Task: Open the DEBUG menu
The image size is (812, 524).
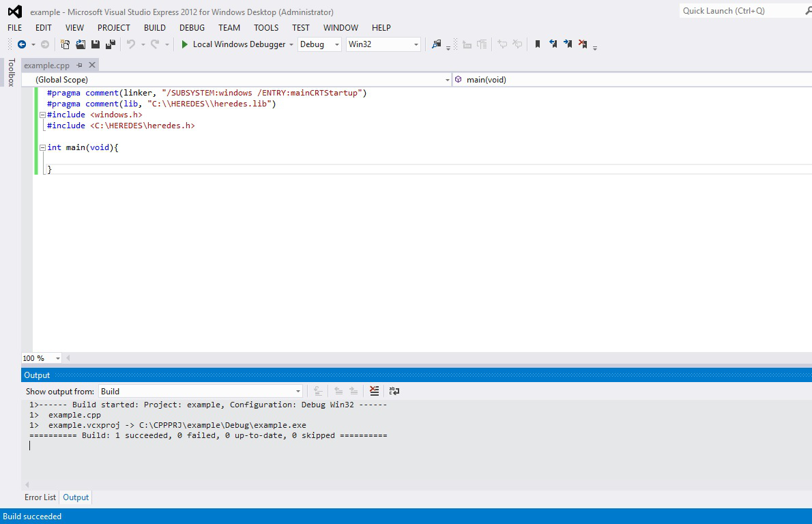Action: 192,28
